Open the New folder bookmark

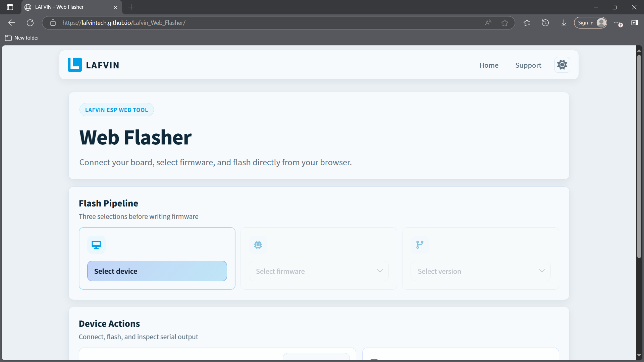[x=22, y=38]
